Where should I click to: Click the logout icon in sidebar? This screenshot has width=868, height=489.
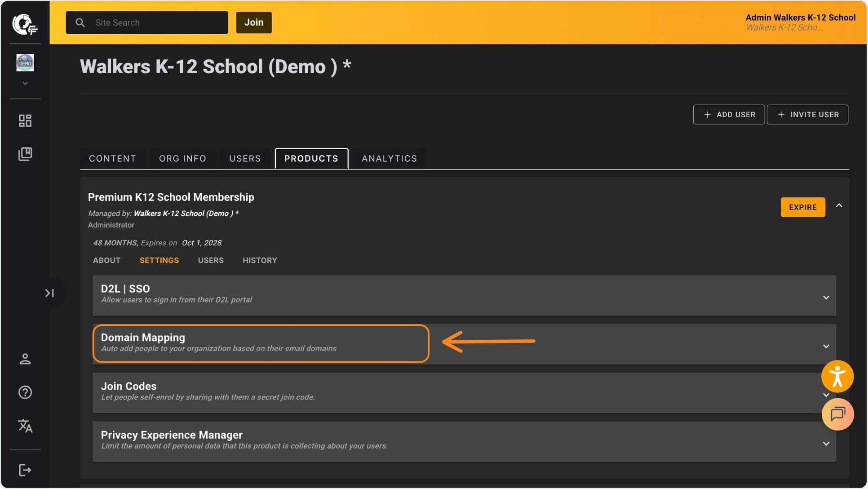click(x=25, y=470)
